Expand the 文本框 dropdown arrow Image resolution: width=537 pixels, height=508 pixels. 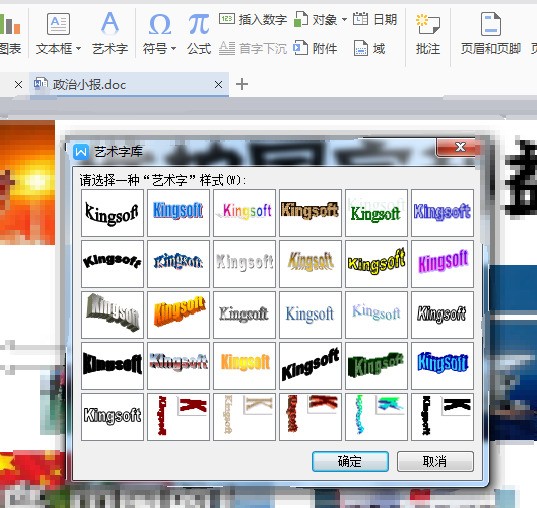pos(78,49)
